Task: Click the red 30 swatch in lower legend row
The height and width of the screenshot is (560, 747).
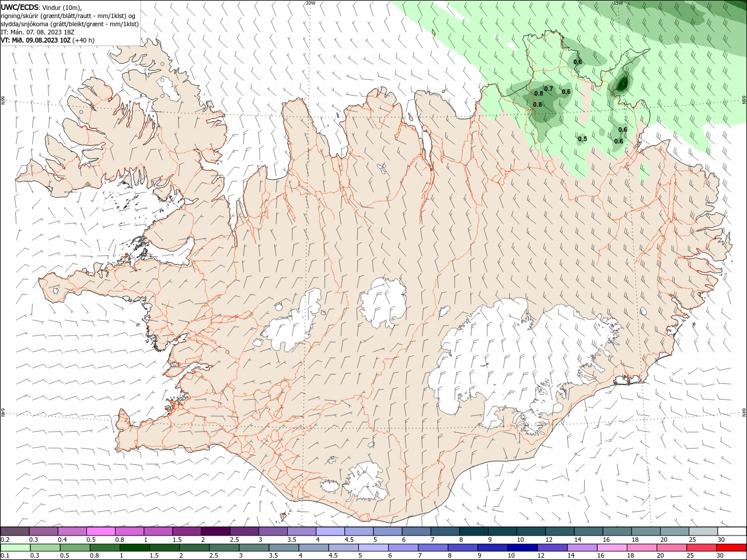Action: pos(731,547)
